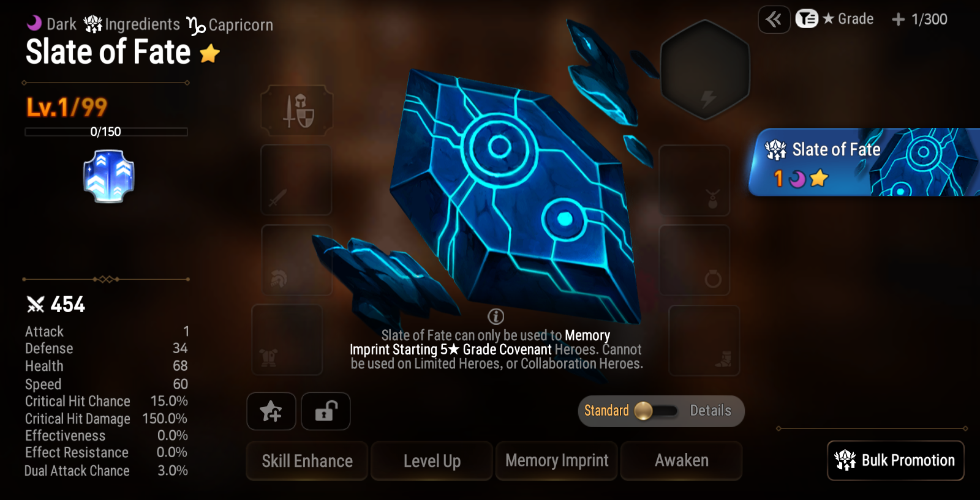This screenshot has height=500, width=980.
Task: Select the empty ring equipment slot
Action: pos(695,260)
